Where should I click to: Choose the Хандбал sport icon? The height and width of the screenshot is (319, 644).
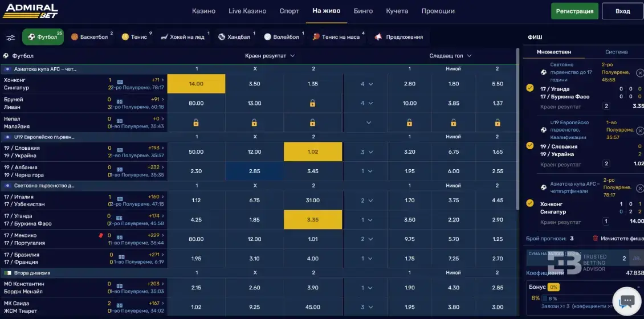pyautogui.click(x=222, y=37)
